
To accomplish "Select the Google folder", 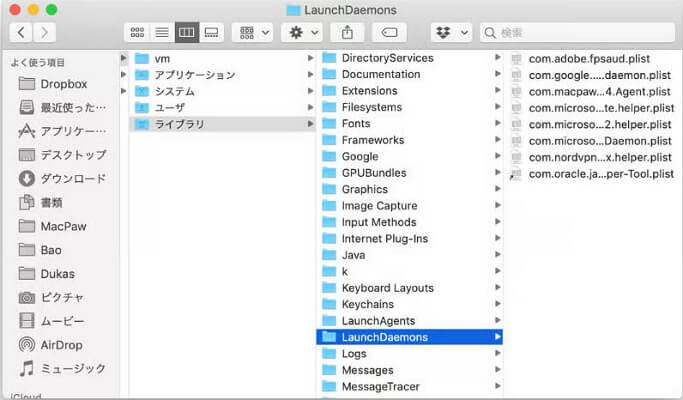I will pos(409,156).
